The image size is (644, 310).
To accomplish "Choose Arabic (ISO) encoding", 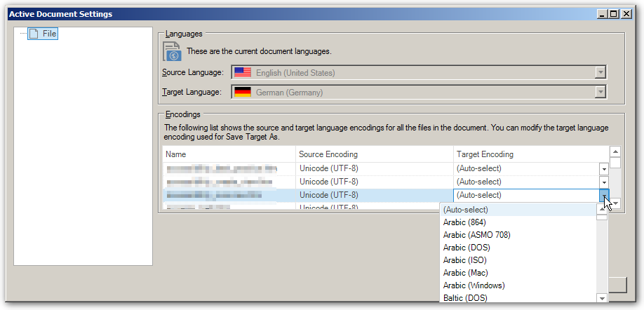I will pyautogui.click(x=518, y=260).
